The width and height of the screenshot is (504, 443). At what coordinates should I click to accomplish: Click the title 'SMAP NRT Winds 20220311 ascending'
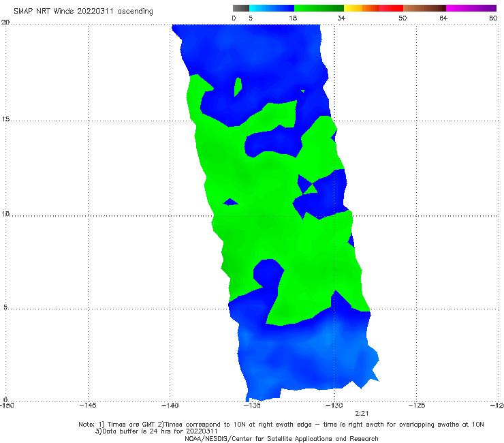pos(83,12)
